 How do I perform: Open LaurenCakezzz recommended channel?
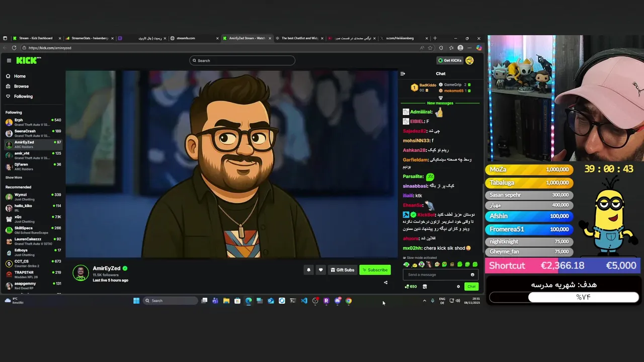[x=33, y=241]
